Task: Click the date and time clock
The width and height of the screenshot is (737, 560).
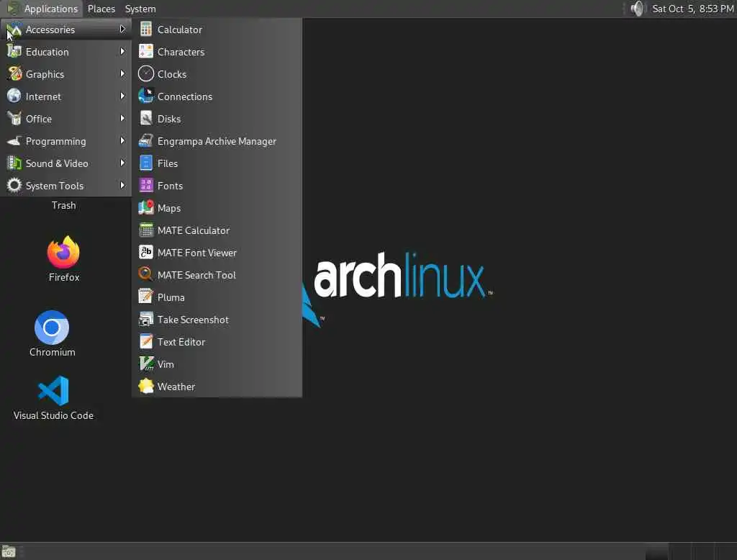Action: (x=692, y=9)
